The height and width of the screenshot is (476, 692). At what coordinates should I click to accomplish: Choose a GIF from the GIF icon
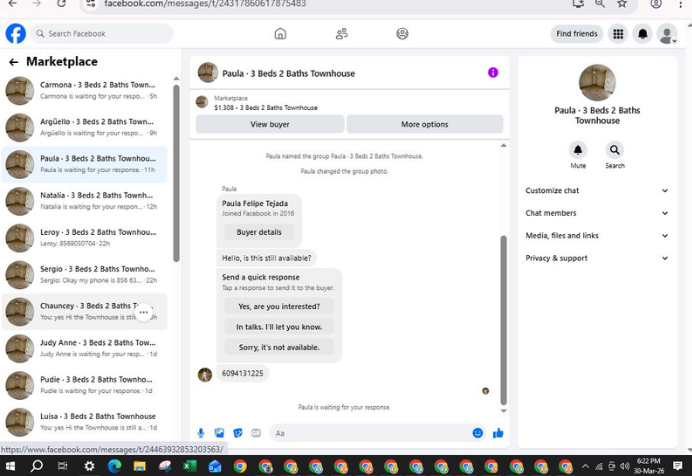pyautogui.click(x=256, y=433)
